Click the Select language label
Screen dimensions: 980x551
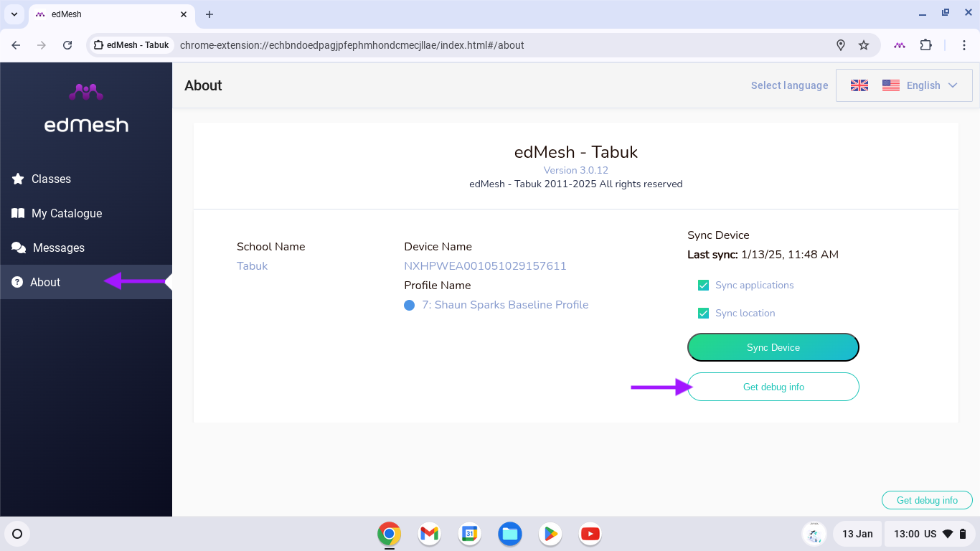point(789,85)
